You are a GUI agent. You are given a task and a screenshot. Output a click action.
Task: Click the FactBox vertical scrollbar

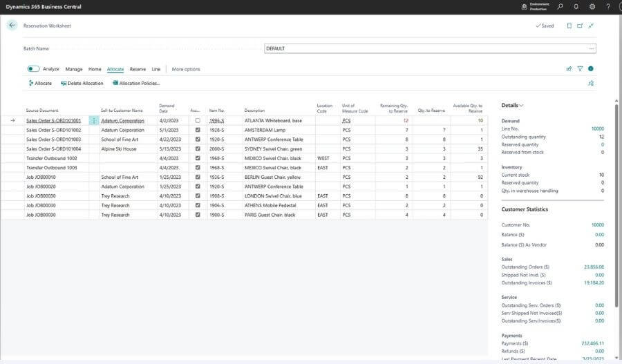coord(616,204)
